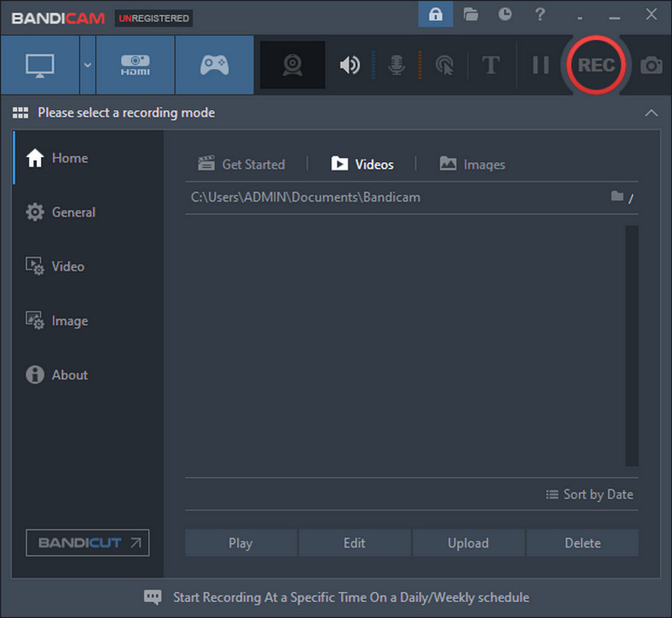Switch to the Videos tab
672x618 pixels.
click(362, 164)
